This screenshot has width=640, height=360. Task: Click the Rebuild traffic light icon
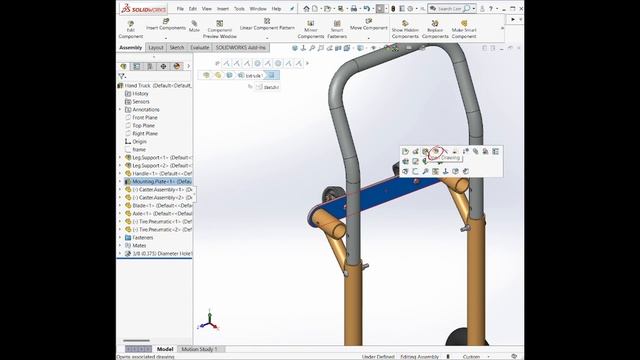click(x=393, y=9)
